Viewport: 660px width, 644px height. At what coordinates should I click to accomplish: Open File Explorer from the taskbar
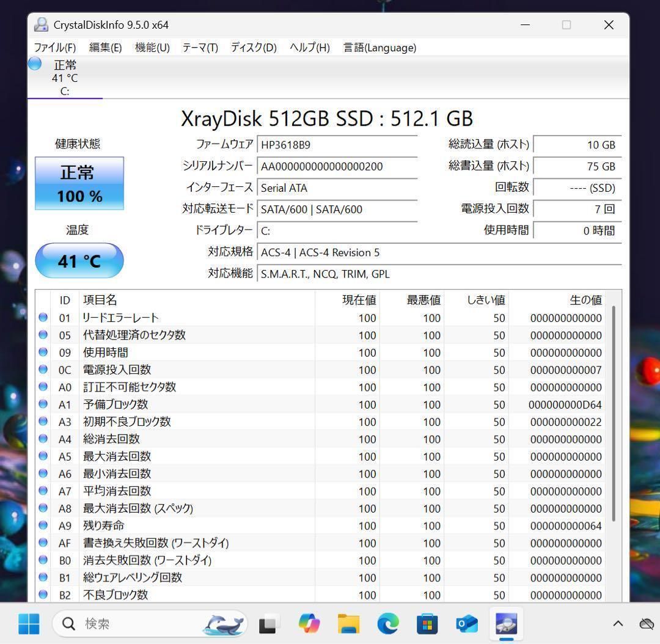coord(348,624)
